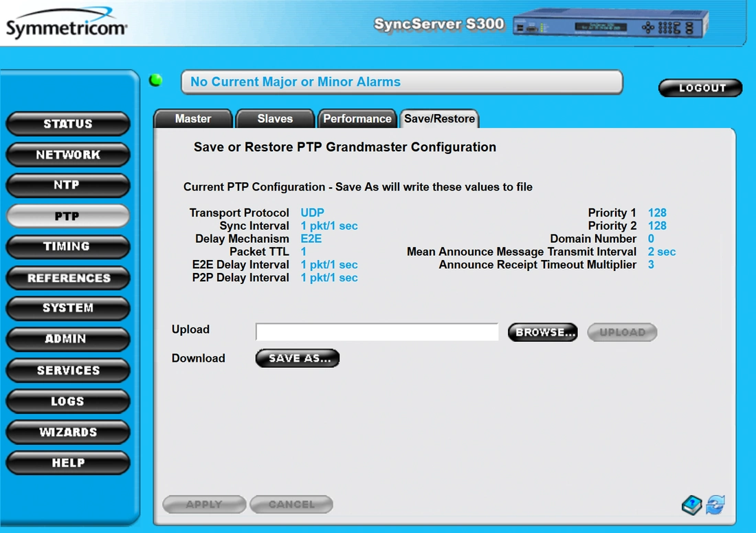Launch the WIZARDS section
Screen dimensions: 756x533
[x=68, y=432]
